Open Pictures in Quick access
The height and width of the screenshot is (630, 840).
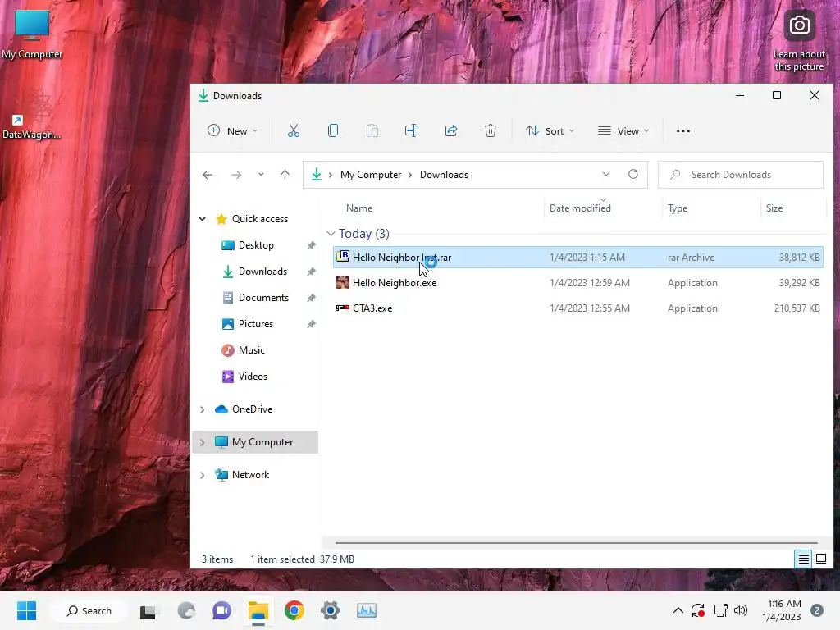pyautogui.click(x=256, y=324)
